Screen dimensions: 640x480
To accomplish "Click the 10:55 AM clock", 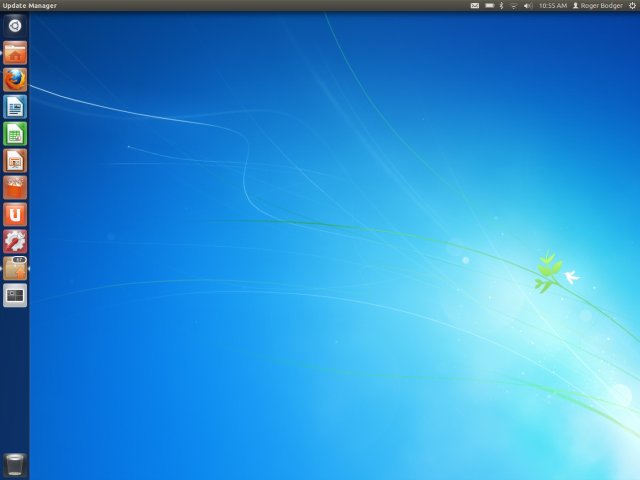I will click(552, 6).
